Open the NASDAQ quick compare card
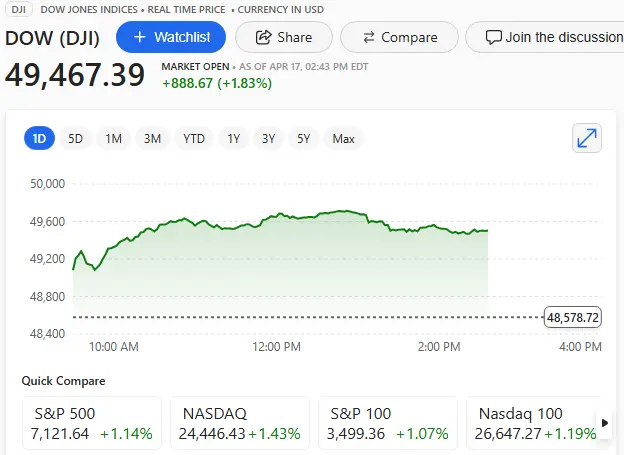This screenshot has width=624, height=455. click(x=240, y=423)
